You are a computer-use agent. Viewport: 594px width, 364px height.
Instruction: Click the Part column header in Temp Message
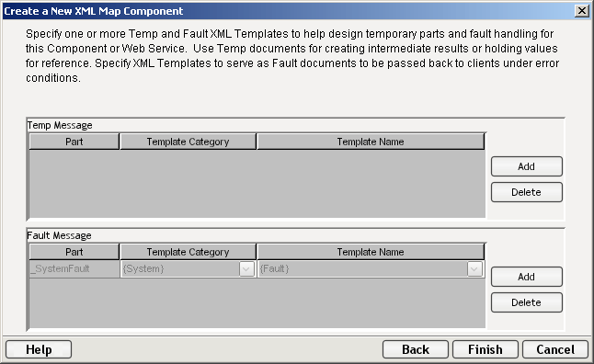[74, 142]
